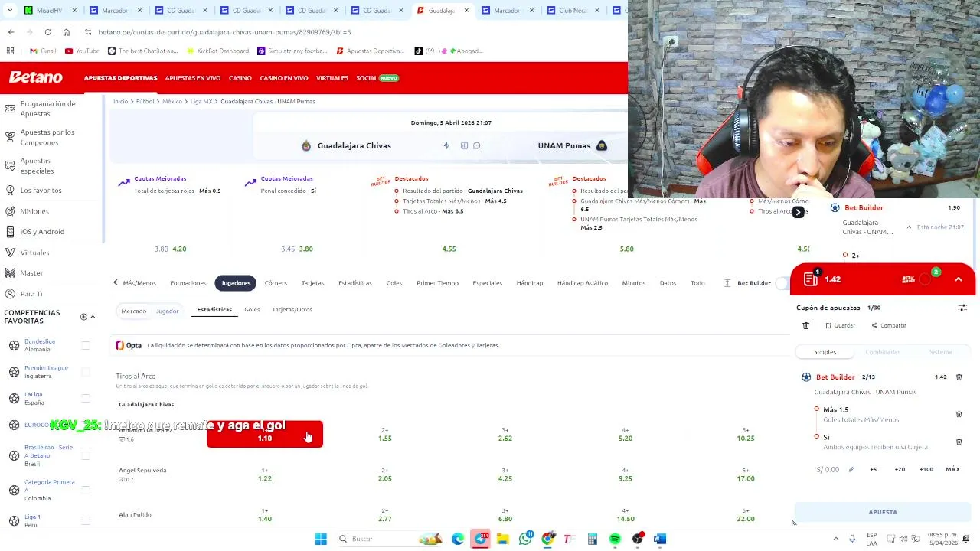Toggle the Bet Builder switch
The height and width of the screenshot is (551, 980).
(x=782, y=283)
